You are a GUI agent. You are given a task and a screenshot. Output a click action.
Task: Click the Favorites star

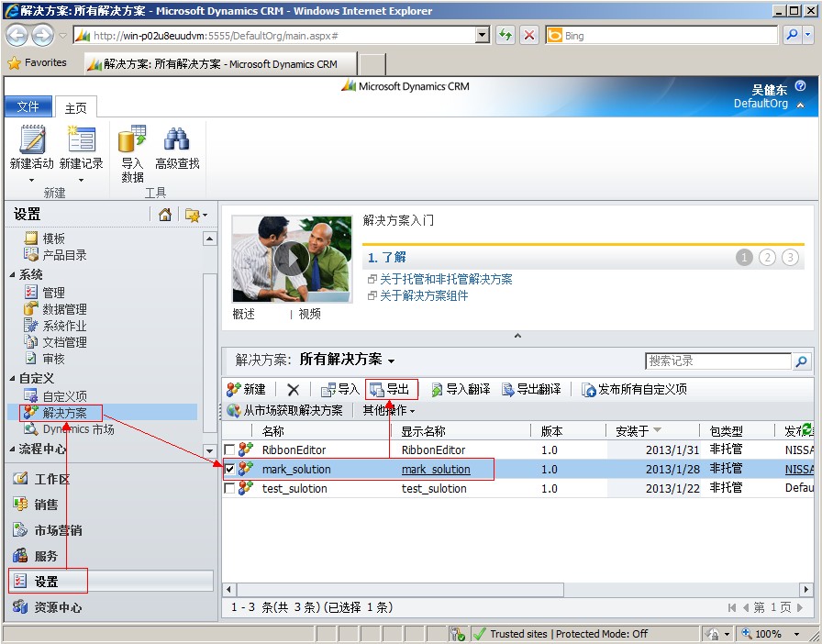(14, 63)
